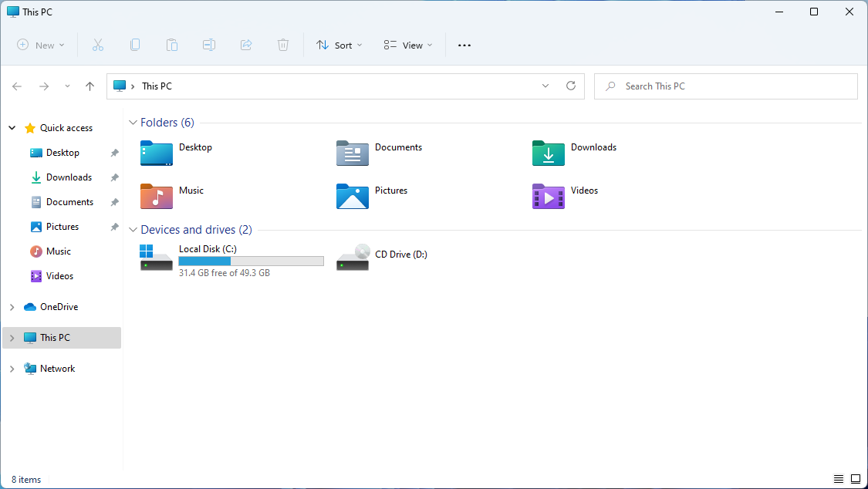
Task: Click the Rename icon in toolbar
Action: point(209,46)
